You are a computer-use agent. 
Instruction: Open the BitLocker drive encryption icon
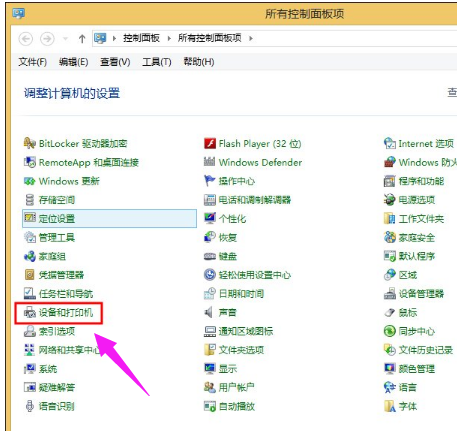click(29, 143)
